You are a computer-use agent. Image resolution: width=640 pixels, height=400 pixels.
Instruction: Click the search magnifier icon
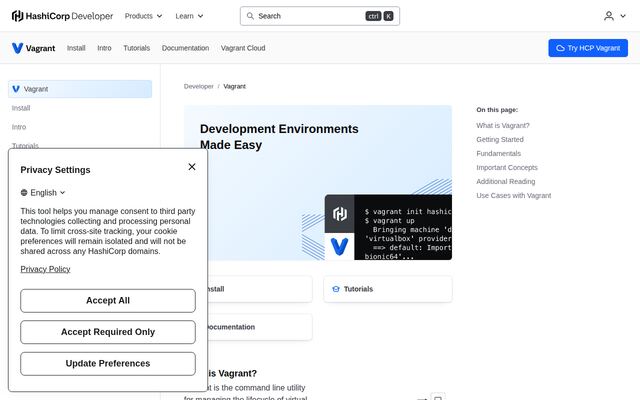250,16
